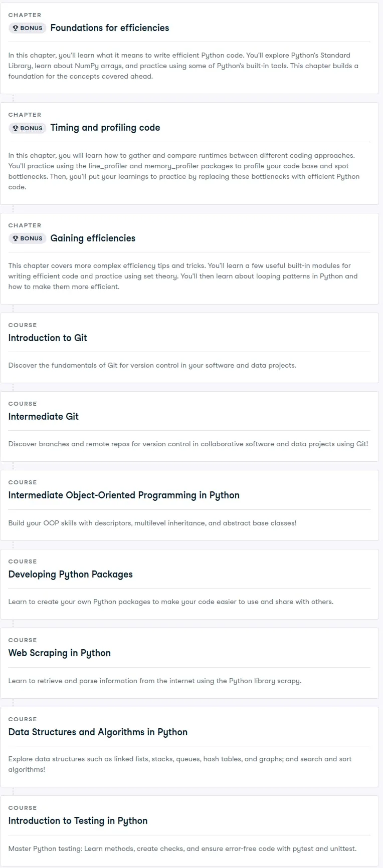This screenshot has height=868, width=383.
Task: Click the Developing Python Packages description text
Action: point(171,602)
